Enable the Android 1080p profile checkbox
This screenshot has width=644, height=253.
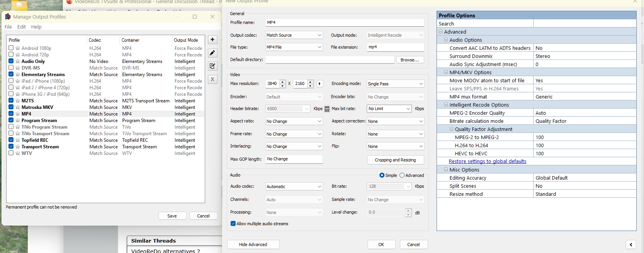(11, 48)
